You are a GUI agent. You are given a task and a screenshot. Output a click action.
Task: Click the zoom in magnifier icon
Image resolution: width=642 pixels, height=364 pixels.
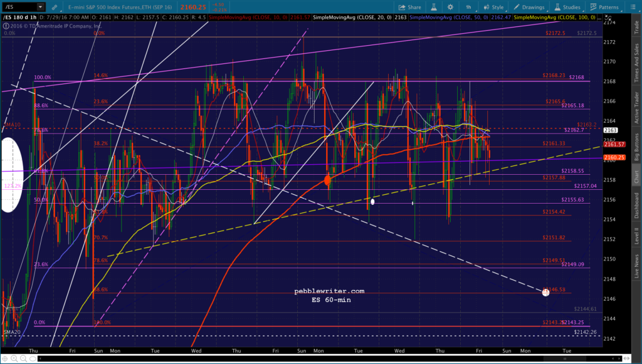point(14,359)
